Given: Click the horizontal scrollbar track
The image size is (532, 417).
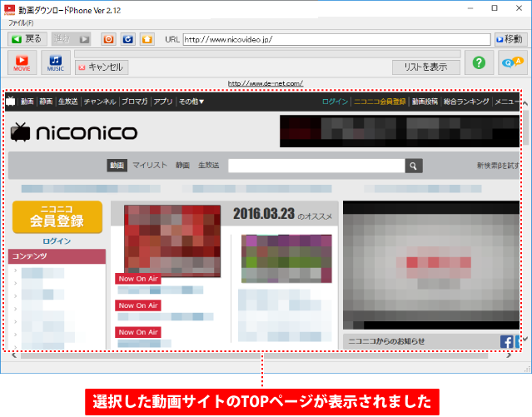Looking at the screenshot, I should pyautogui.click(x=255, y=355).
